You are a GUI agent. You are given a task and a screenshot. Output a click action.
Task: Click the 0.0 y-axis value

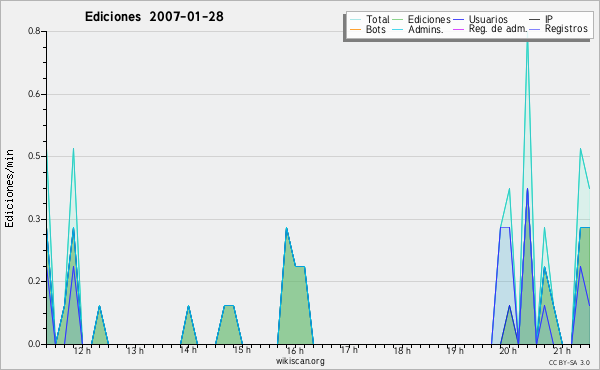34,344
